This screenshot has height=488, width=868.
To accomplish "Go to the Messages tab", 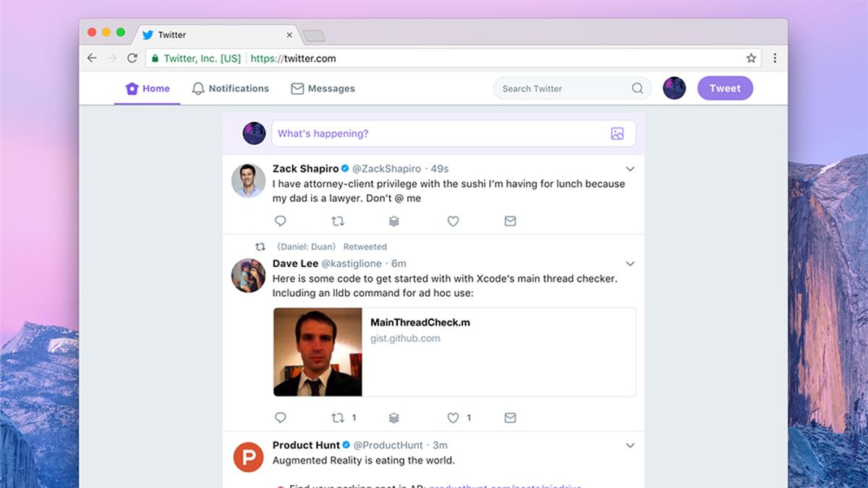I will [x=323, y=88].
